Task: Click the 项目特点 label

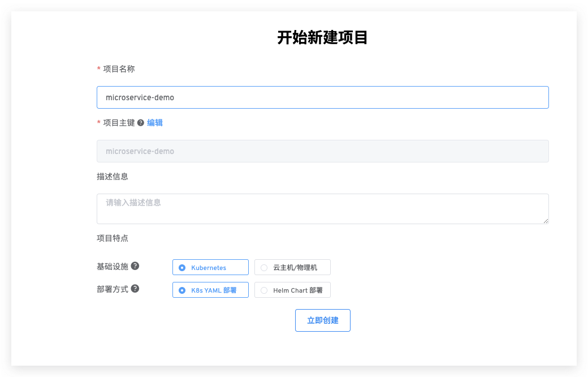Action: coord(113,238)
